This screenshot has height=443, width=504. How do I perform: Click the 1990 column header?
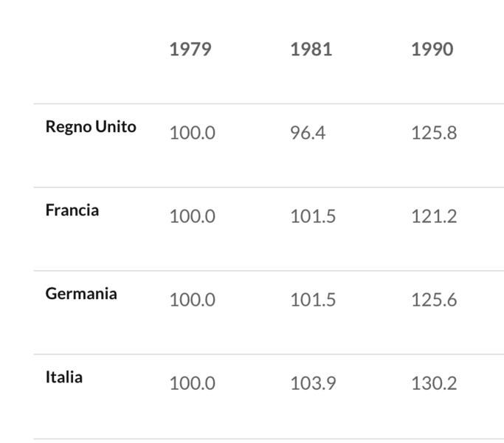pyautogui.click(x=432, y=49)
